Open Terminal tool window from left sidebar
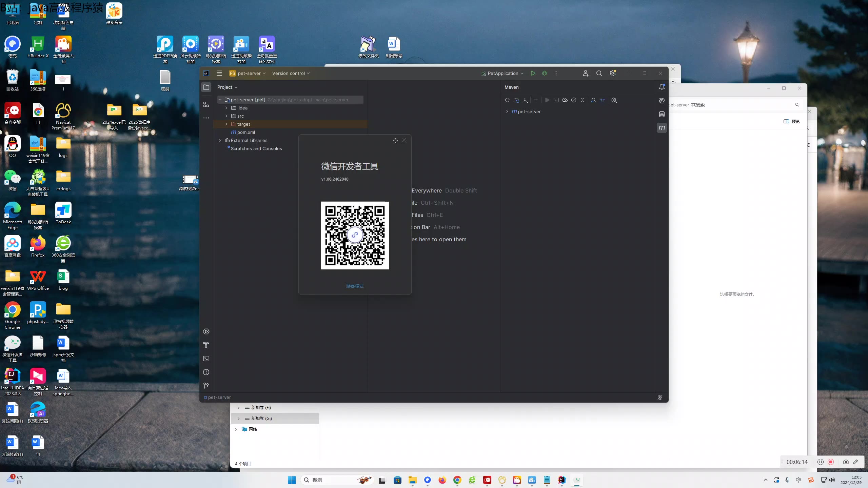Screen dimensions: 868x488 click(206, 359)
